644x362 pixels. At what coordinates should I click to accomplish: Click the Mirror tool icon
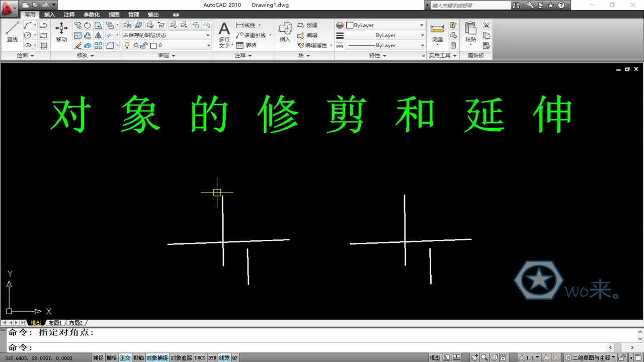[x=98, y=35]
